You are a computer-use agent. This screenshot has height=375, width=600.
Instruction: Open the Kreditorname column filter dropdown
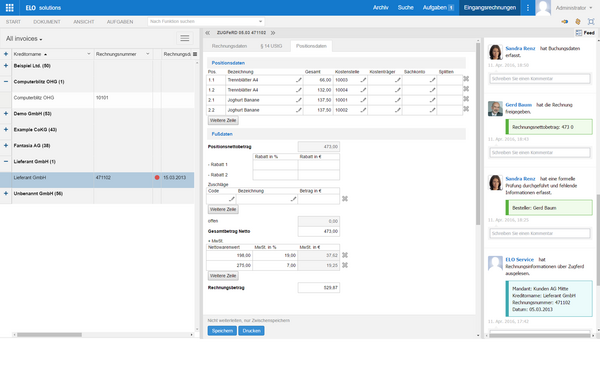[x=89, y=54]
